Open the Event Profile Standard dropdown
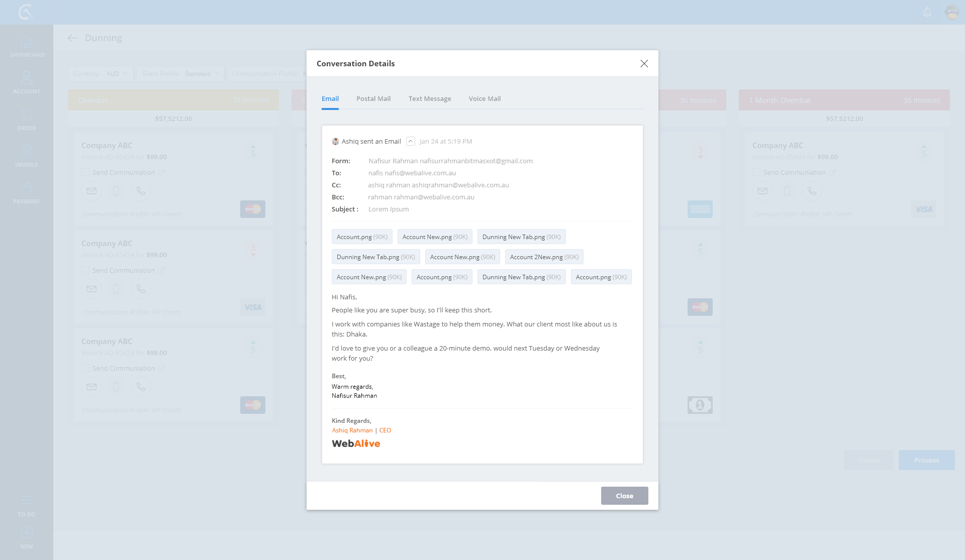 [x=180, y=74]
